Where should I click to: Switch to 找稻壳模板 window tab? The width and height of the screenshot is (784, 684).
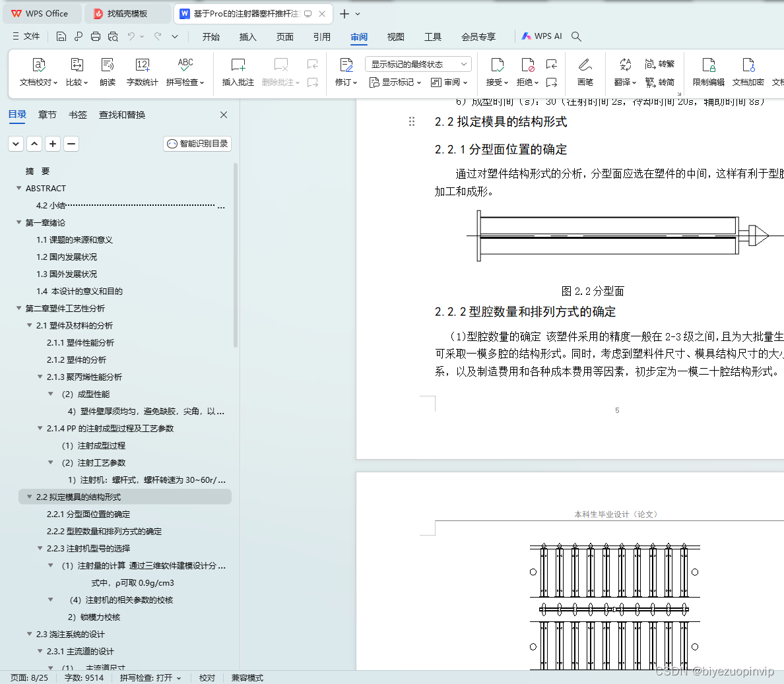127,14
